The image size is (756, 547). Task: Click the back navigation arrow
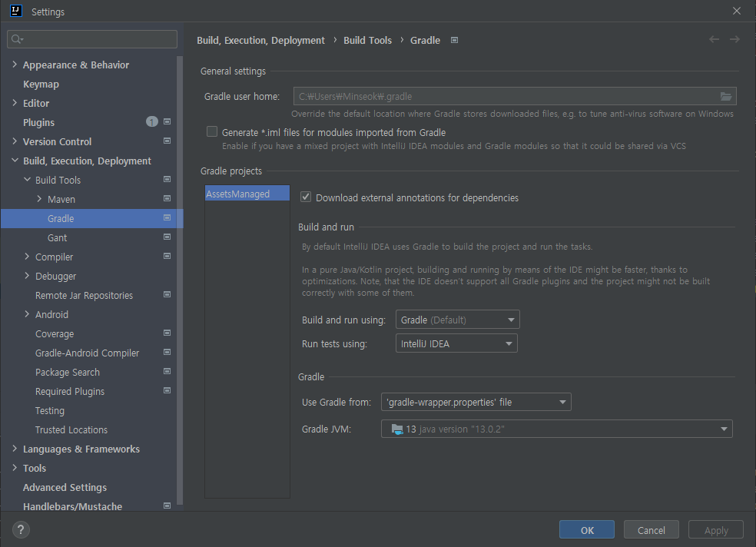(714, 39)
